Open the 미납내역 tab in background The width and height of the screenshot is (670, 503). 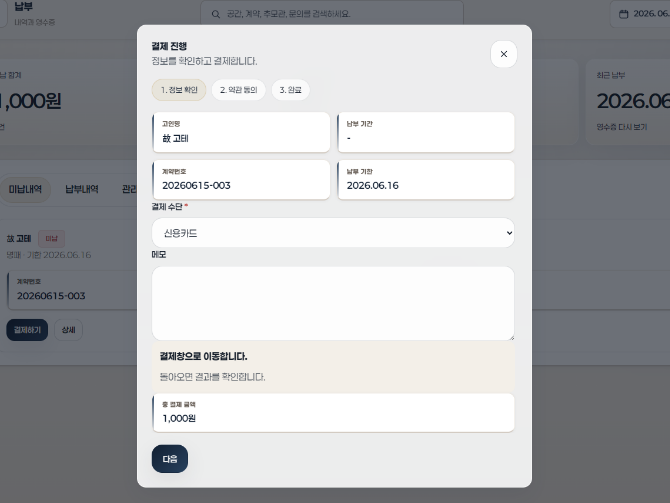click(25, 189)
